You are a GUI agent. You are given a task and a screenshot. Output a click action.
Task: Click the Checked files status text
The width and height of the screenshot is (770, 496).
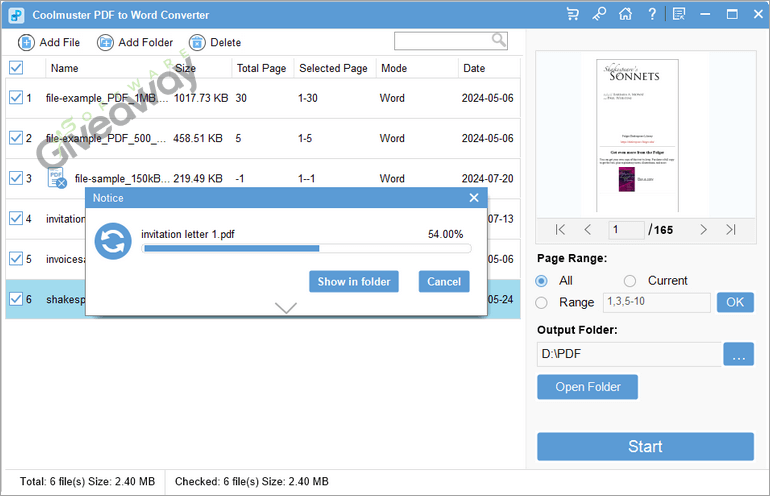251,482
